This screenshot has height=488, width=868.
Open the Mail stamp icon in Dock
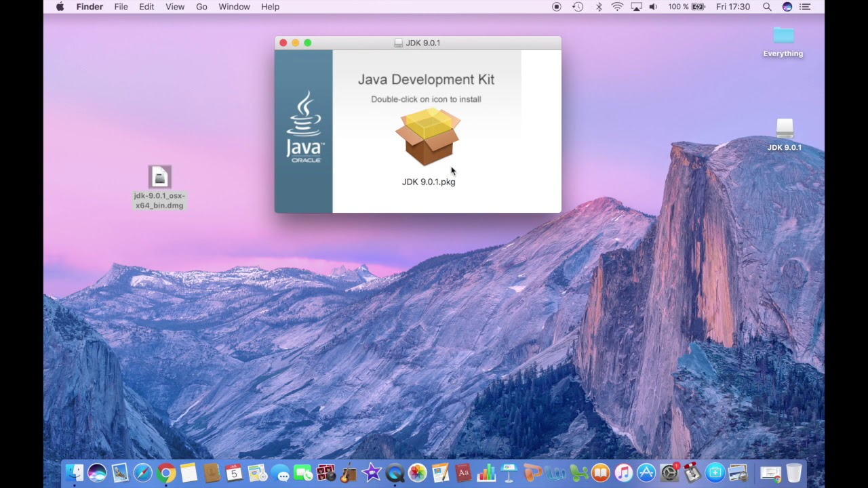(121, 472)
